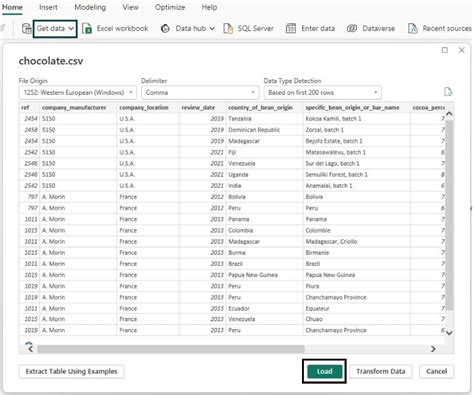Click the Burma cell
The height and width of the screenshot is (395, 474).
265,253
